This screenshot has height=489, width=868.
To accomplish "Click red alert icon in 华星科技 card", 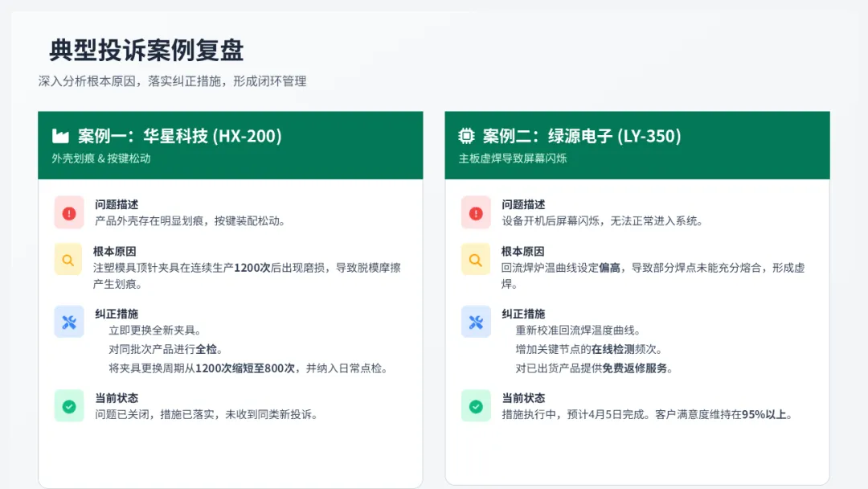I will [68, 212].
